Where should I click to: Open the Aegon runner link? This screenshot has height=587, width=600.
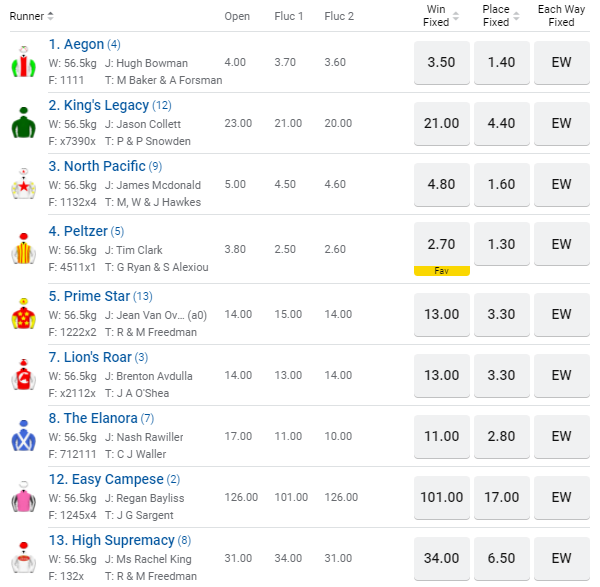tap(76, 44)
